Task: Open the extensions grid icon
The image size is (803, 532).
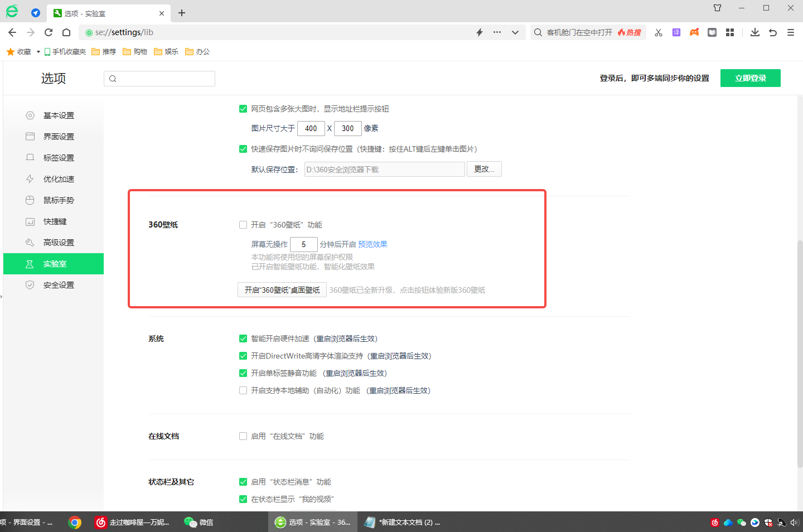Action: click(x=730, y=32)
